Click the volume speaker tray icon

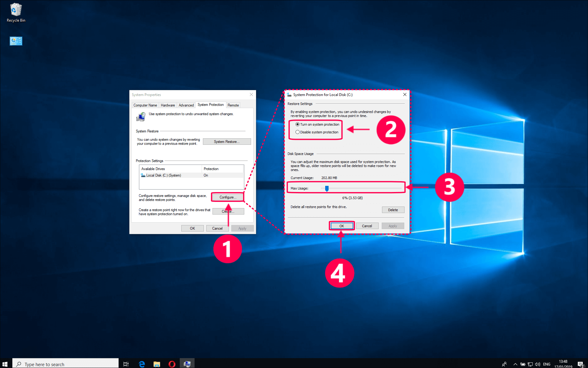tap(537, 363)
